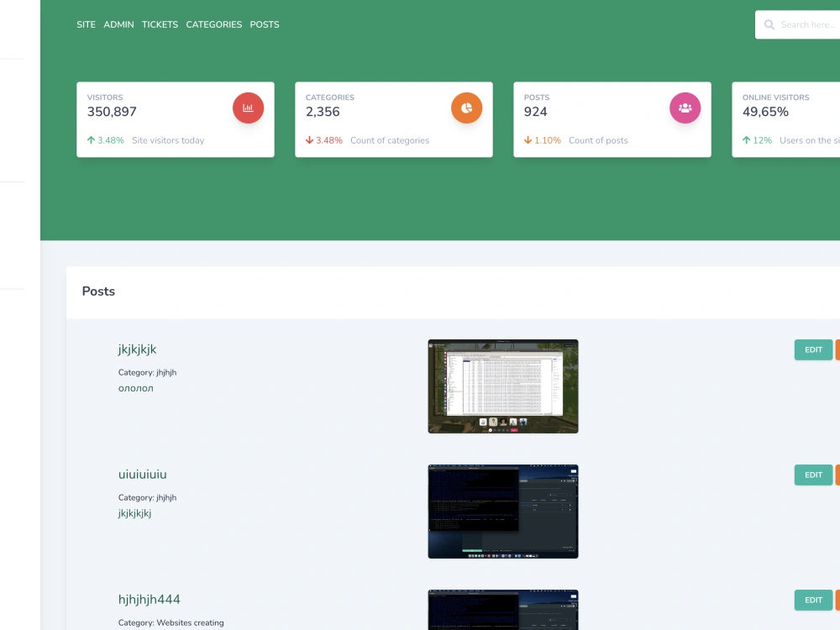The height and width of the screenshot is (630, 840).
Task: Click the visitors count 350,897
Action: (x=112, y=112)
